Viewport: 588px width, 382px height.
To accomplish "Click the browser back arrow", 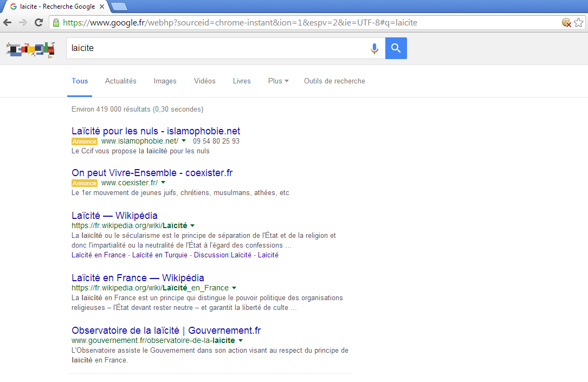I will point(7,23).
